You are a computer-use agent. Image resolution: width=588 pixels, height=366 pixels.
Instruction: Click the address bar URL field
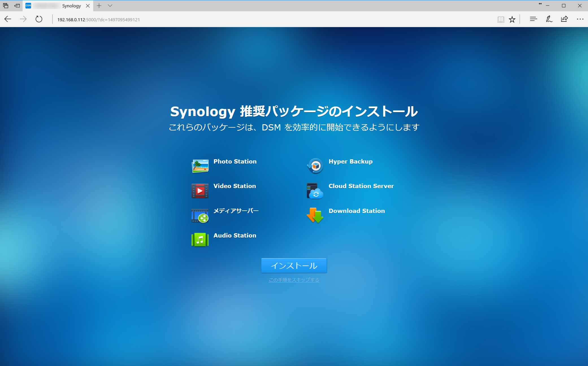click(98, 19)
